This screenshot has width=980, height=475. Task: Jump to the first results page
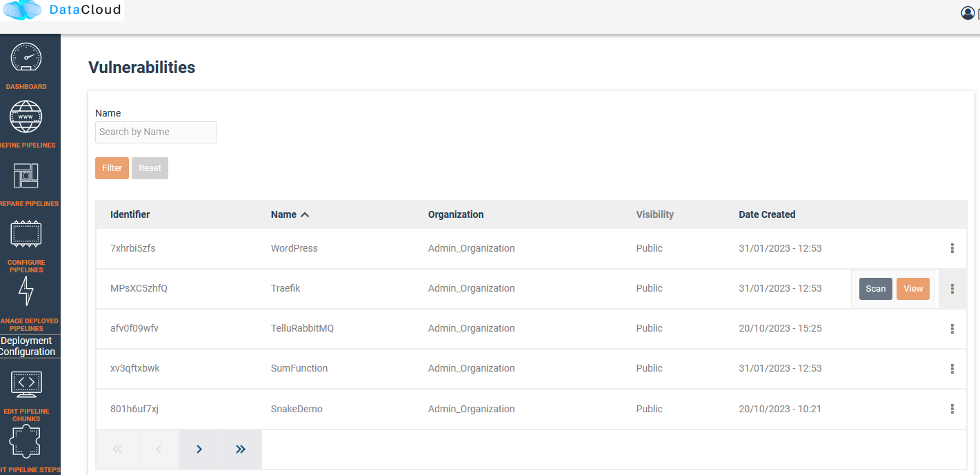117,449
